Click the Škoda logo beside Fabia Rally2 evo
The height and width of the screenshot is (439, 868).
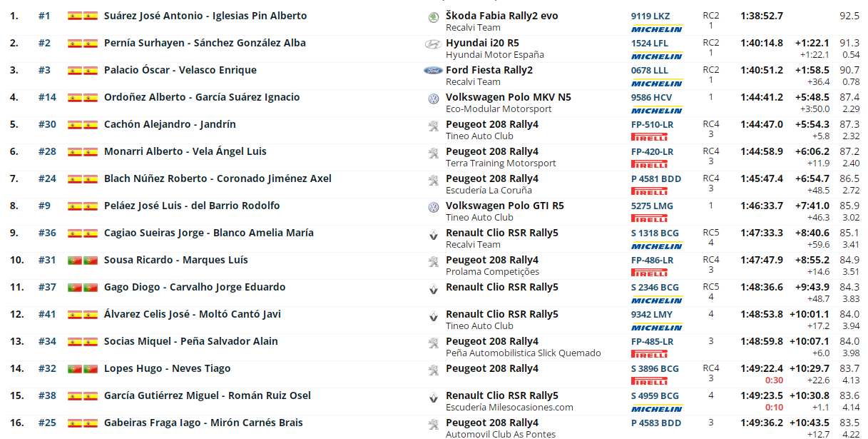click(433, 17)
